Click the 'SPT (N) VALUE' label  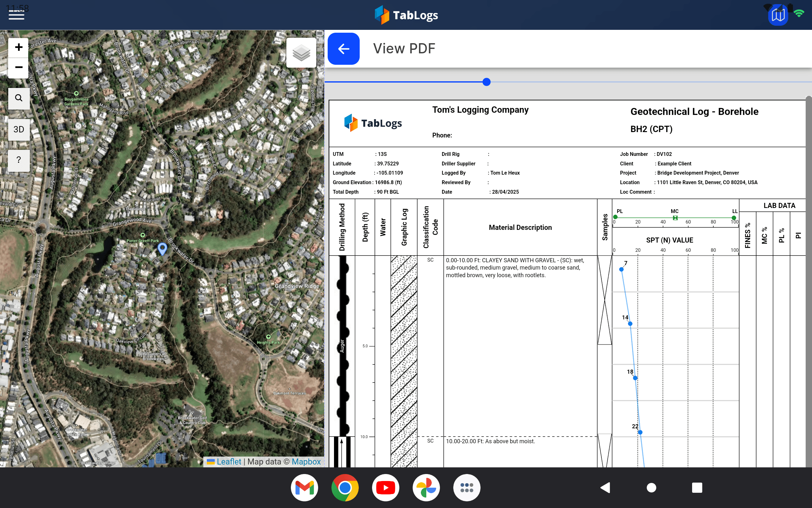pyautogui.click(x=670, y=240)
